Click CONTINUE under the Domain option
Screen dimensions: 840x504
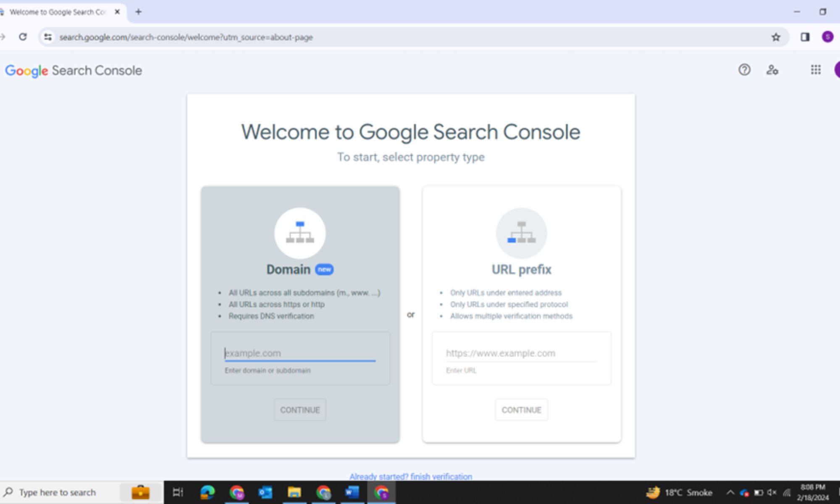click(x=300, y=410)
